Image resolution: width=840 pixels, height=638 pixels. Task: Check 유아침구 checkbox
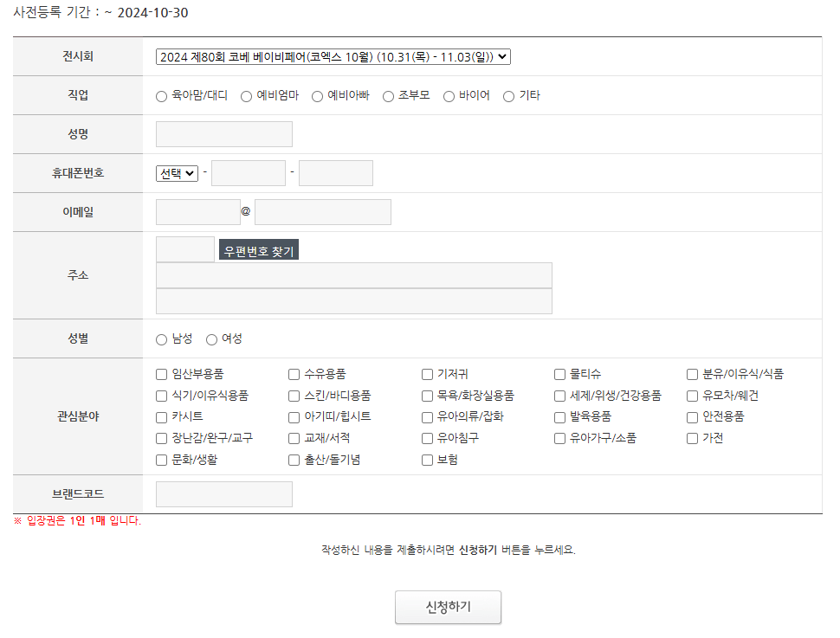tap(427, 439)
